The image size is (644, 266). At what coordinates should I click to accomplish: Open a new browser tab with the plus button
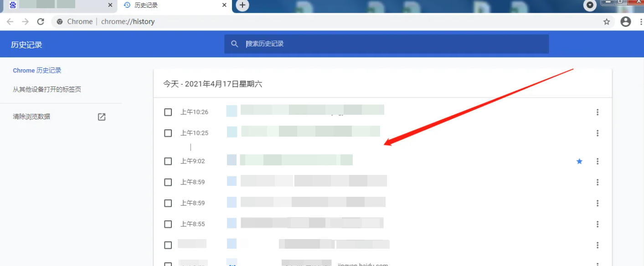(x=242, y=5)
